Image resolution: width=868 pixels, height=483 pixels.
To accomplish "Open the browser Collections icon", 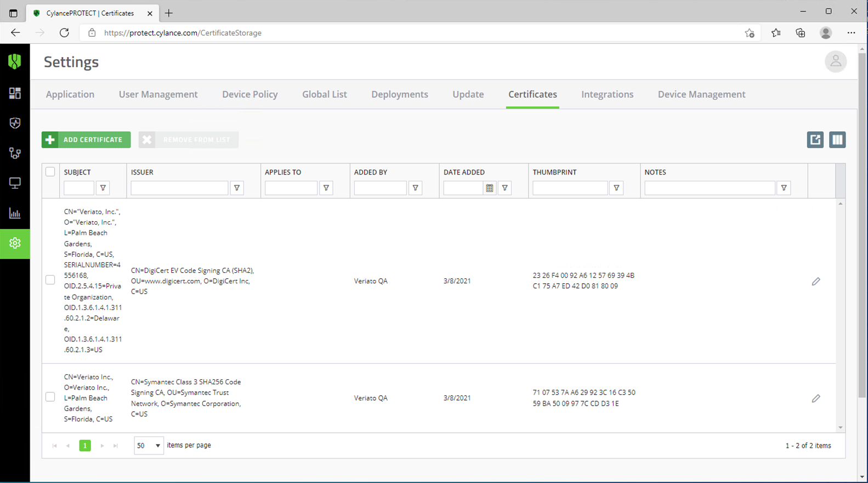I will (801, 33).
